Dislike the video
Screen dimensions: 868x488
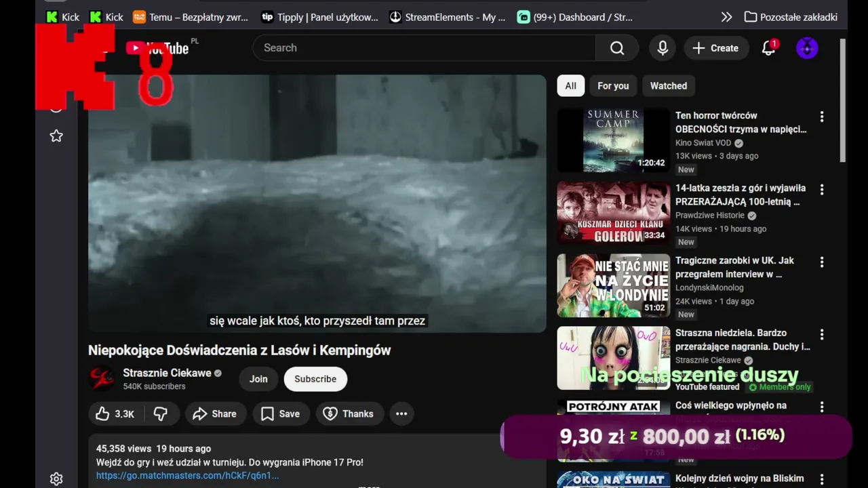(x=161, y=413)
